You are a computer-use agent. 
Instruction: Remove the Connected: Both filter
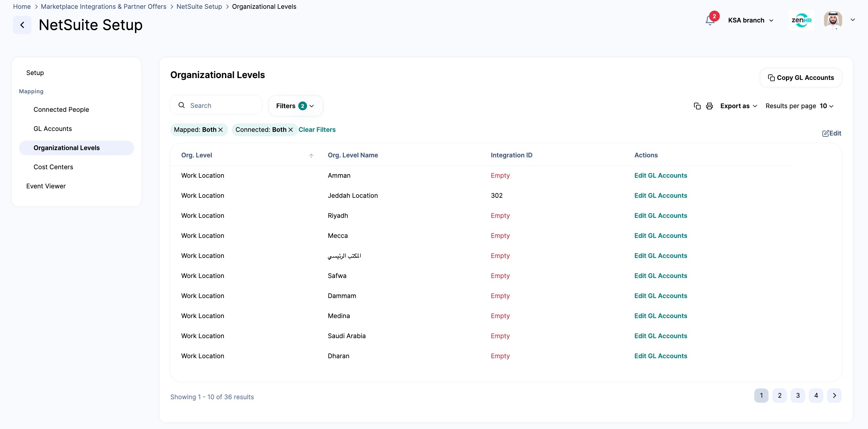point(290,130)
